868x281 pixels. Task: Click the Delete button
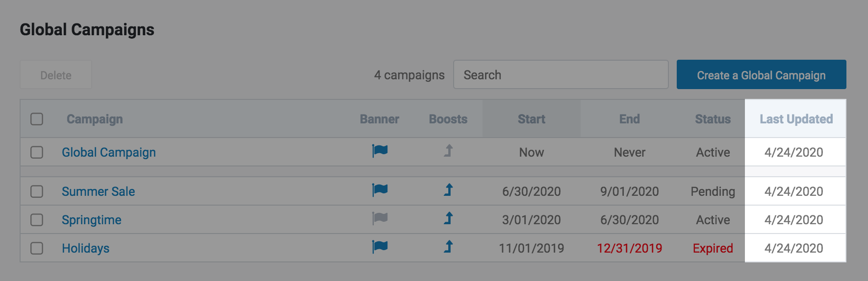(56, 75)
